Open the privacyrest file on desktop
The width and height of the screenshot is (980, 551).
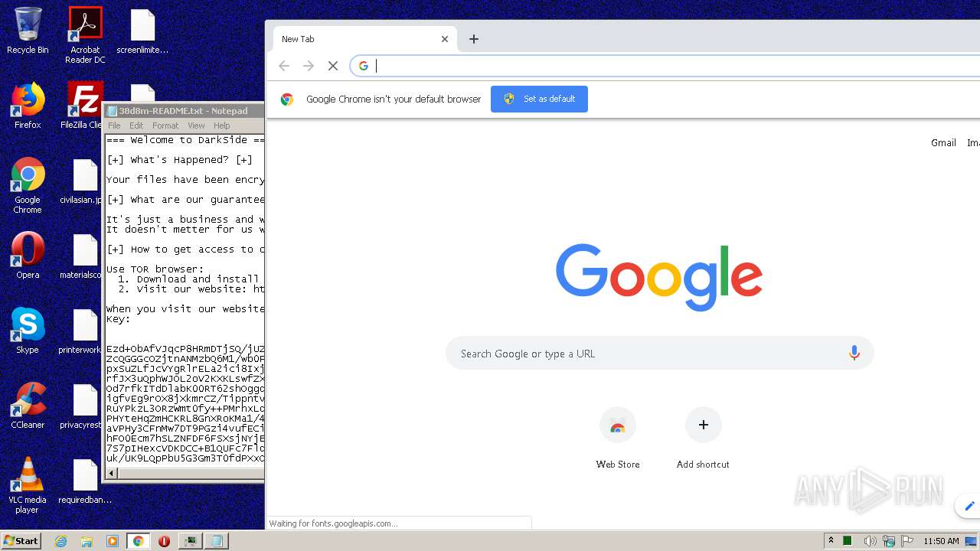83,406
